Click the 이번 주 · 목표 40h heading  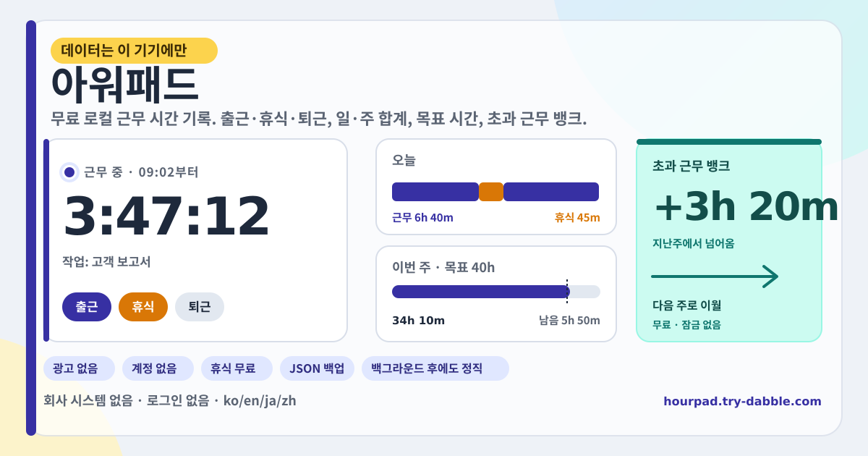443,268
